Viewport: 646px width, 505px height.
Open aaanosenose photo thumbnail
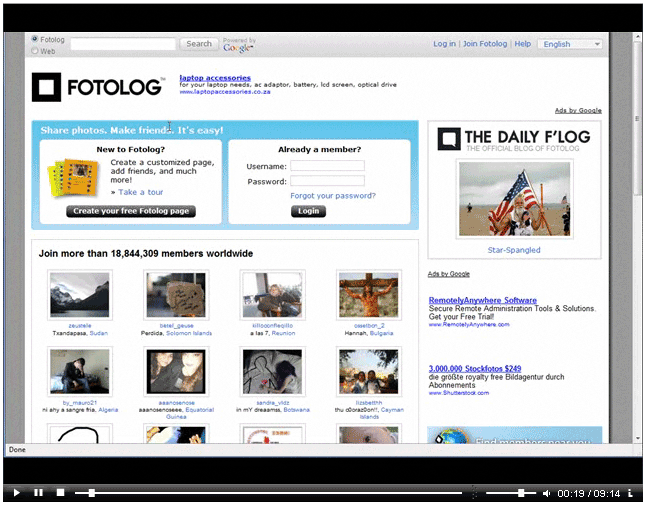[176, 372]
